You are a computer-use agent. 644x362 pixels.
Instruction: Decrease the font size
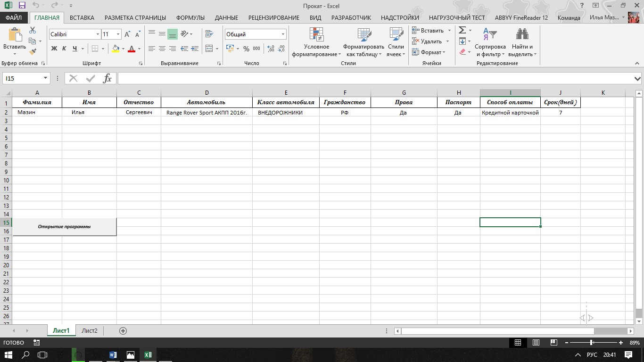coord(138,34)
